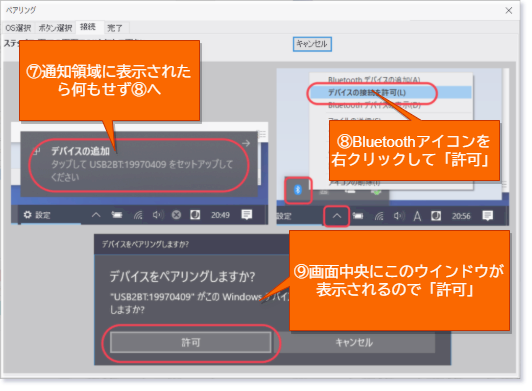Click the volume icon in left taskbar
Viewport: 532px width, 391px height.
click(158, 215)
